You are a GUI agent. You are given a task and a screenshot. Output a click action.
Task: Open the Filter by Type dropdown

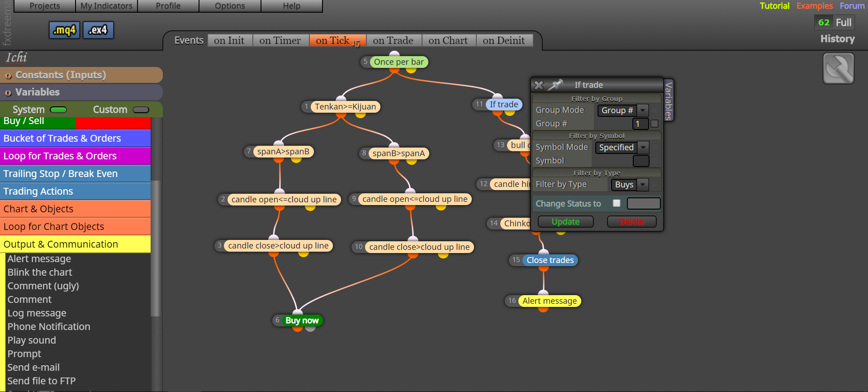(630, 185)
